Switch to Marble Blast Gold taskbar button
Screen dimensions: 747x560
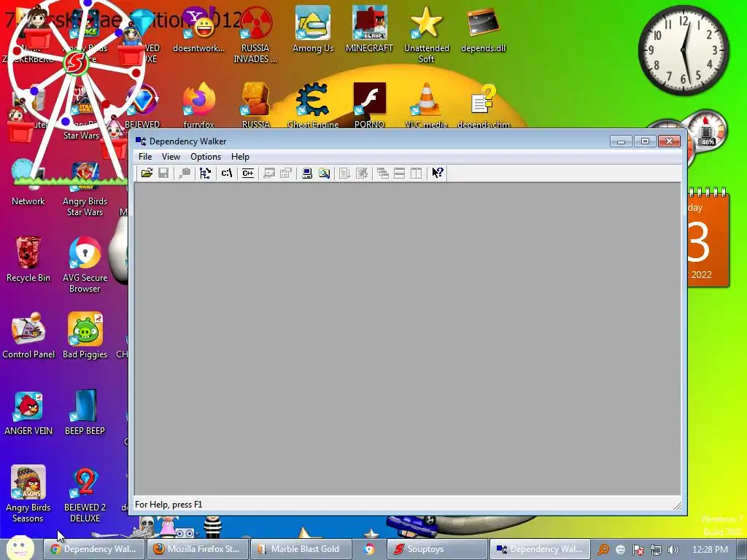coord(301,549)
